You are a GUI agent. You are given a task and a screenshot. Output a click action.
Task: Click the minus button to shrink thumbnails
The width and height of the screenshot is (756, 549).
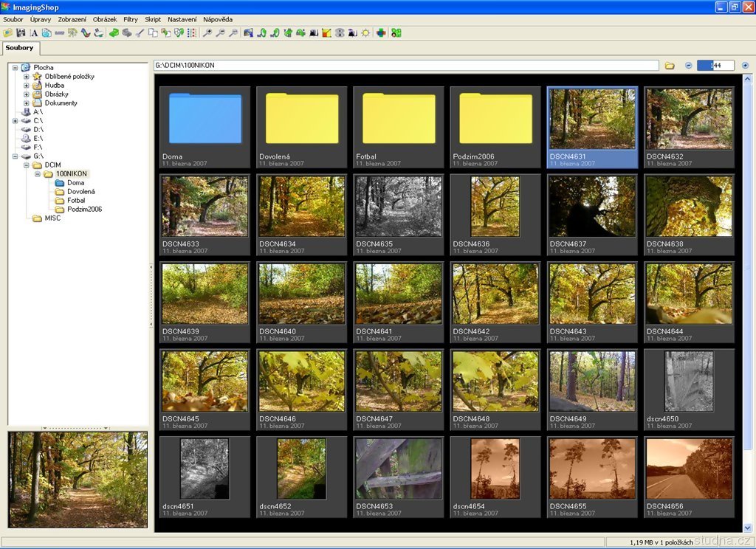(688, 66)
